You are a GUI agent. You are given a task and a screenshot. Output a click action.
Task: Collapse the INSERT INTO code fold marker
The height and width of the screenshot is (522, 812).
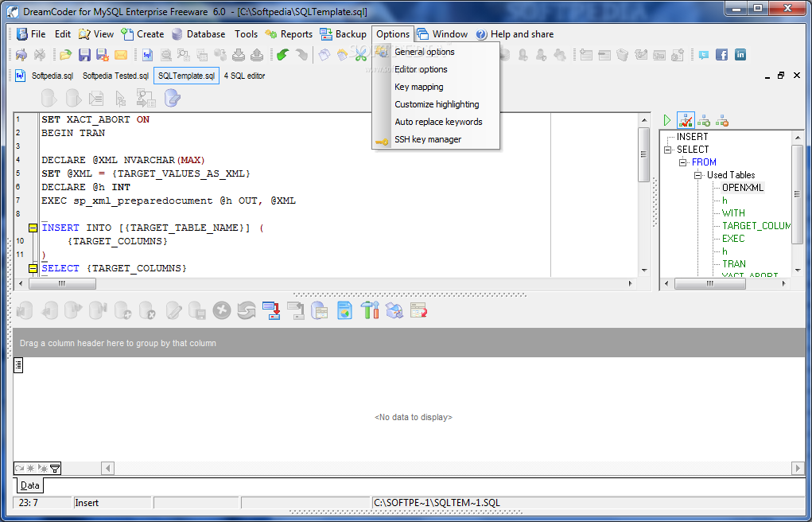click(x=33, y=228)
